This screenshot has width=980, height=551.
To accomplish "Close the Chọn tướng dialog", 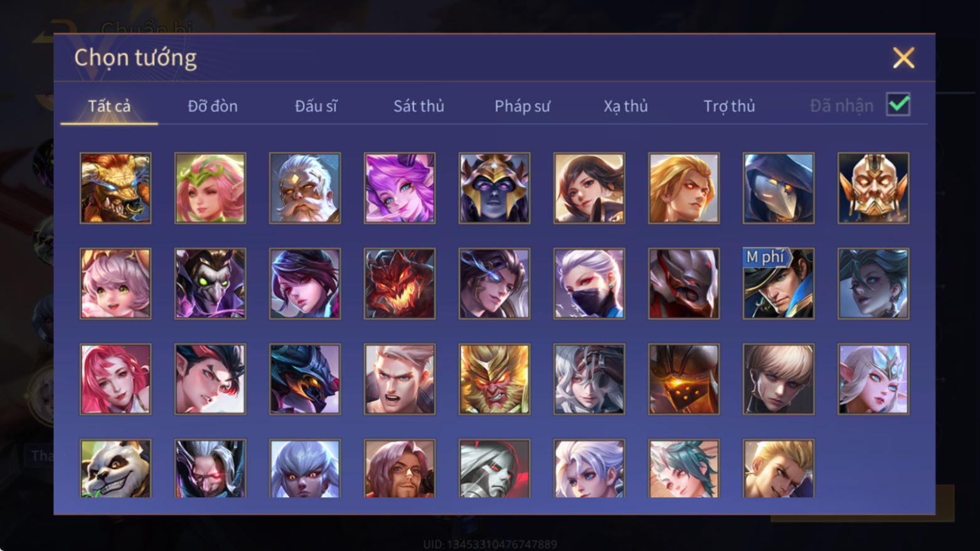I will [x=903, y=58].
